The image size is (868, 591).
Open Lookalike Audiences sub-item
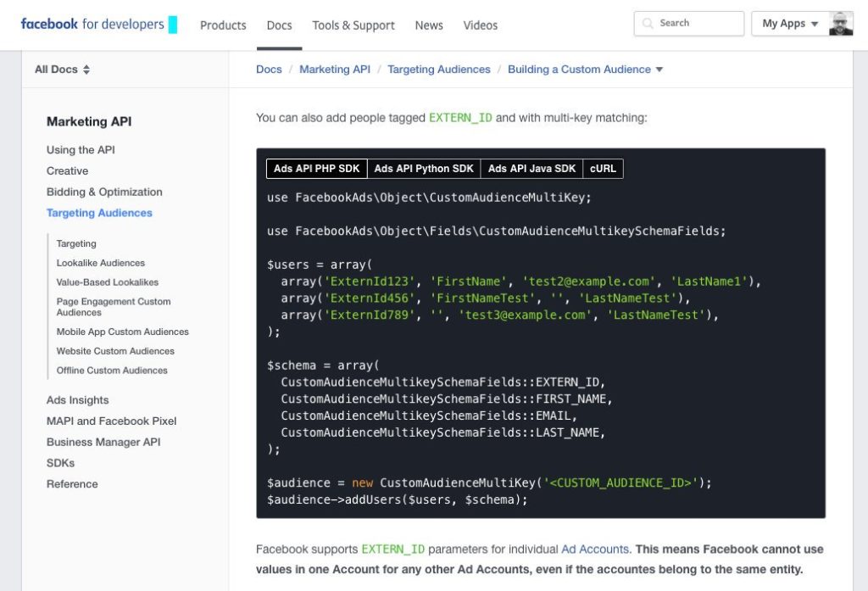(x=101, y=263)
